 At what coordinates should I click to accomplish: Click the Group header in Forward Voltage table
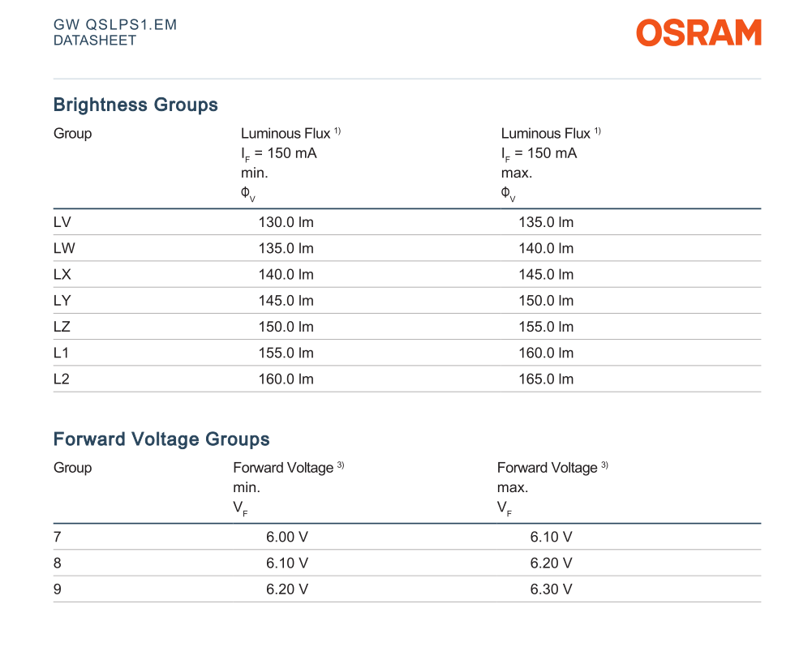[x=72, y=468]
